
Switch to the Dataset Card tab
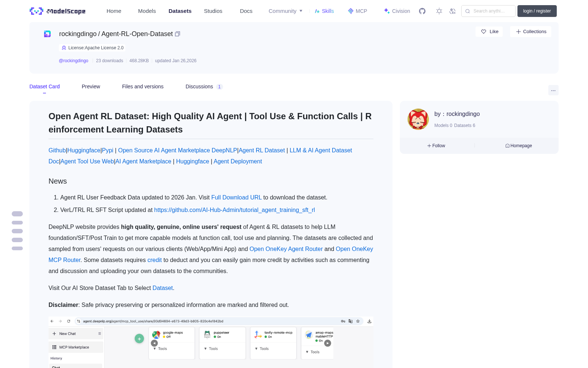tap(44, 86)
